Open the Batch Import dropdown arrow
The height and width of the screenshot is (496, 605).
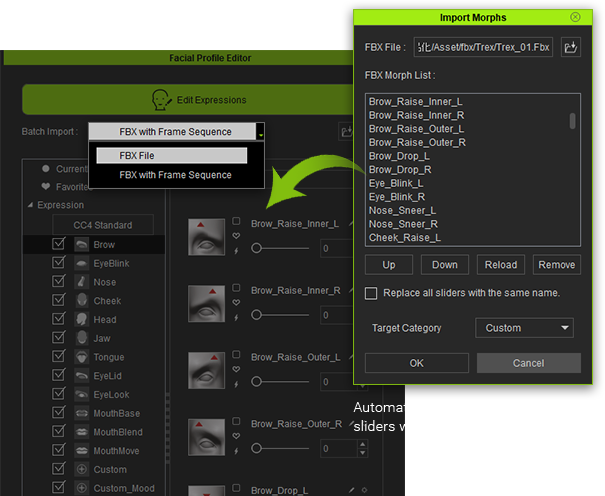[260, 132]
